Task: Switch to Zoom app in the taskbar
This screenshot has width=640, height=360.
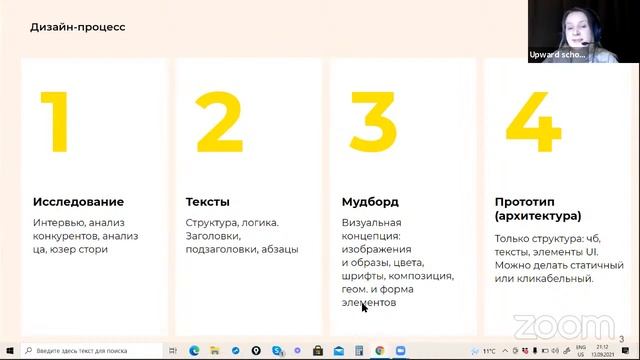Action: tap(400, 351)
